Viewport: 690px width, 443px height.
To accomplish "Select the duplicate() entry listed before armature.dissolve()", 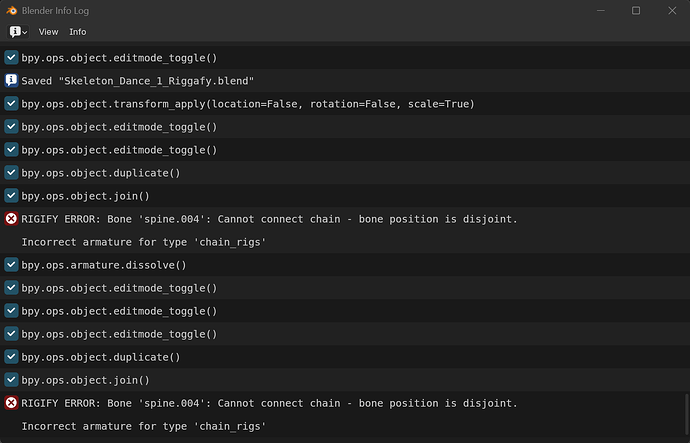I will (101, 173).
